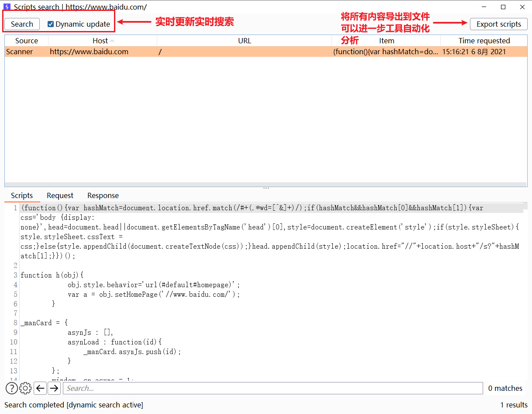
Task: Maximize the Scripts search window
Action: click(x=503, y=7)
